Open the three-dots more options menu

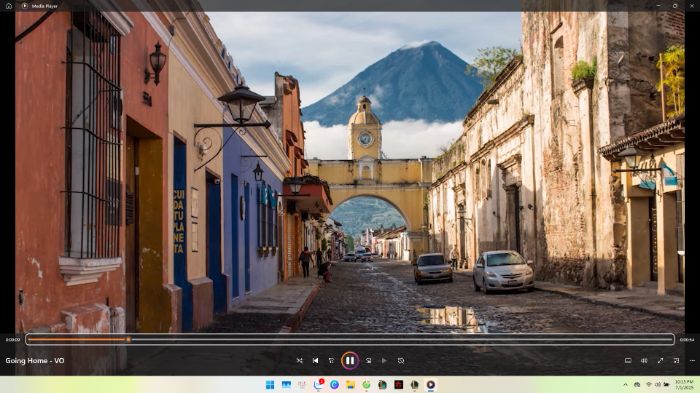692,360
